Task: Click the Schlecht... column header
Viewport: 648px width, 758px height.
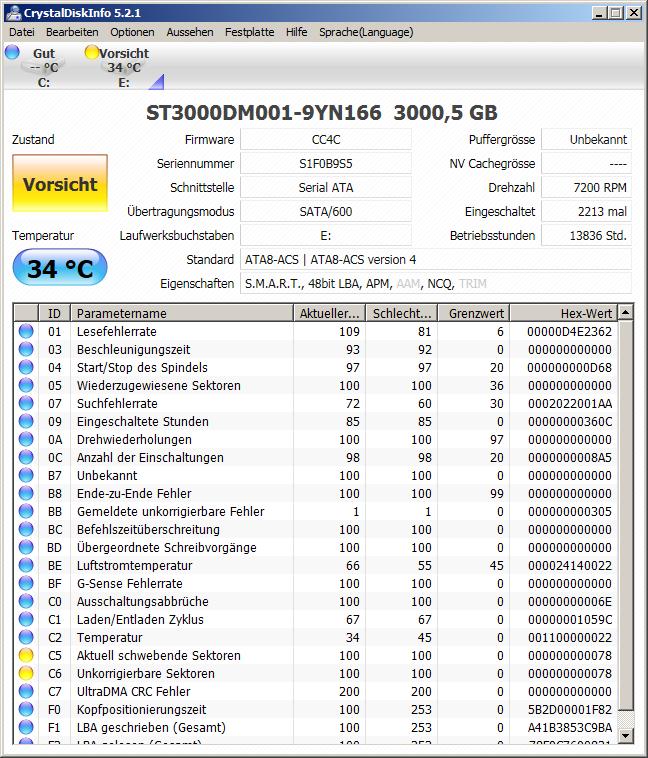Action: [401, 313]
